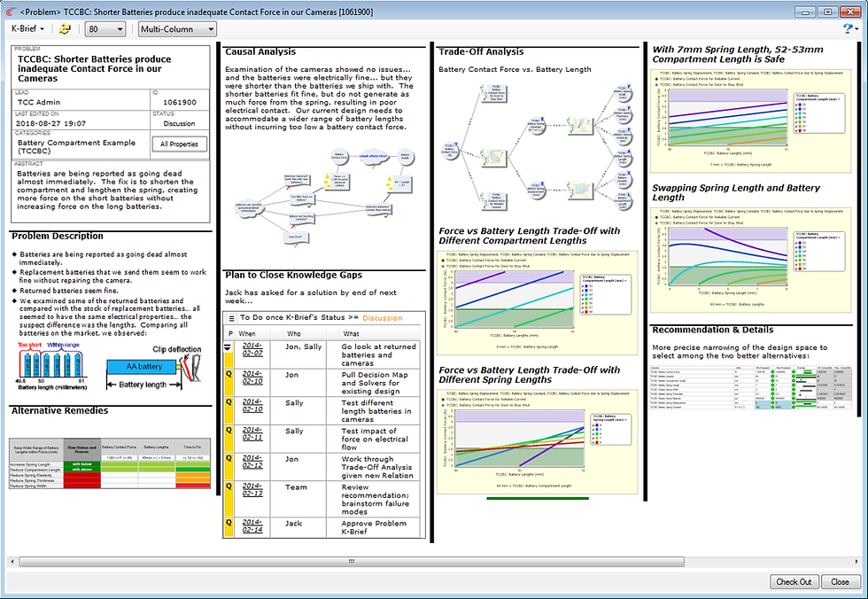Select 'Battery length' node in causal map
This screenshot has width=868, height=599.
pos(406,157)
